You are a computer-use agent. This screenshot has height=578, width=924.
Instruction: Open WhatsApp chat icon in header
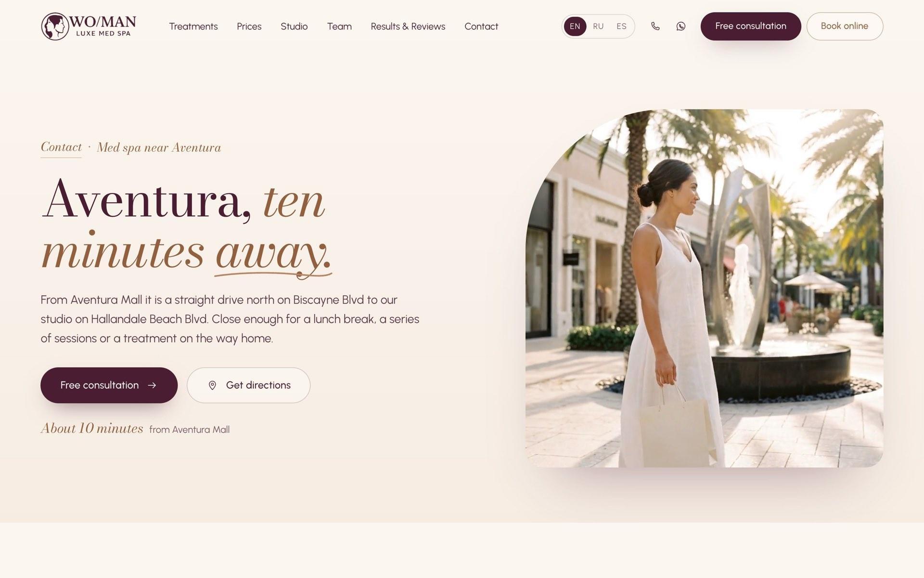tap(680, 26)
